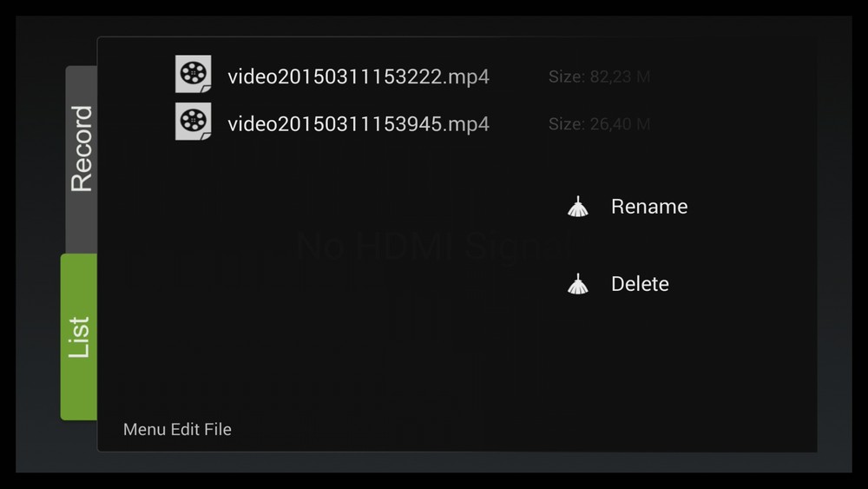Select file name video20150311153222.mp4
The height and width of the screenshot is (489, 868).
358,76
